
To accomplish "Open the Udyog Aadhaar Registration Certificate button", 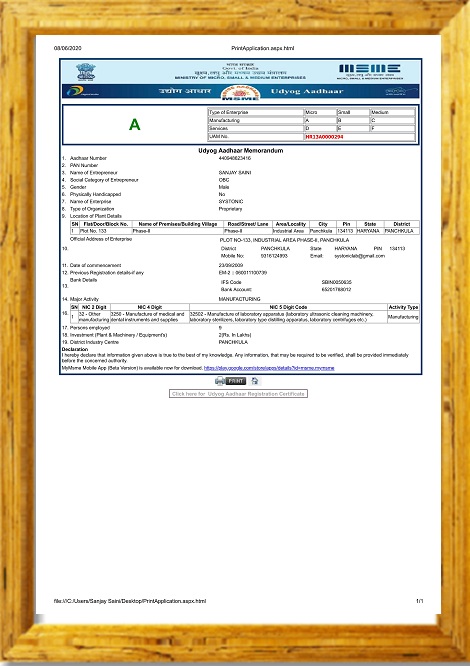I will [238, 394].
